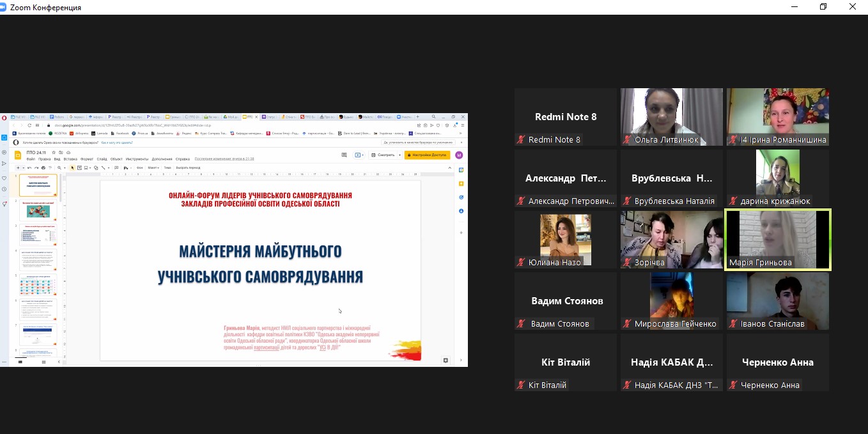Select the text box tool
This screenshot has height=434, width=868.
[x=79, y=168]
